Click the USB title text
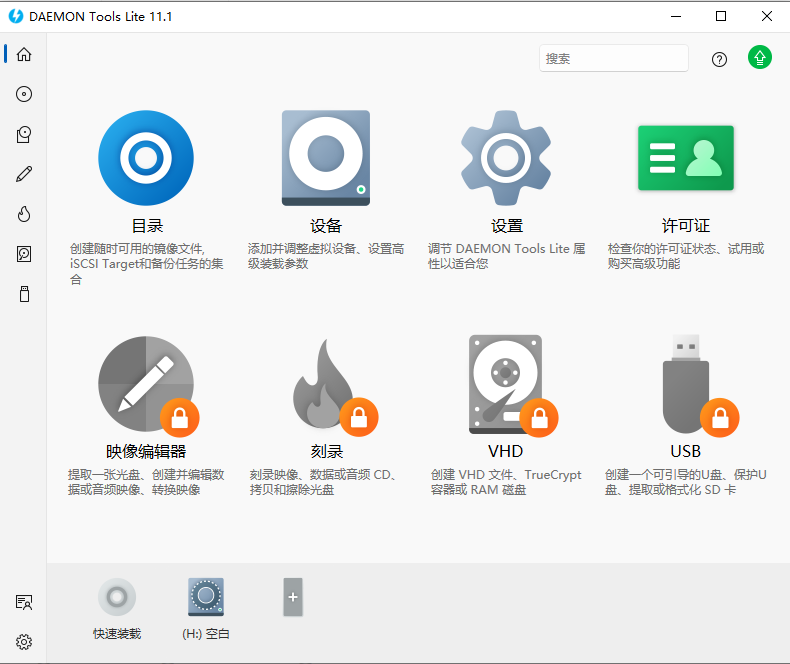 click(x=685, y=451)
